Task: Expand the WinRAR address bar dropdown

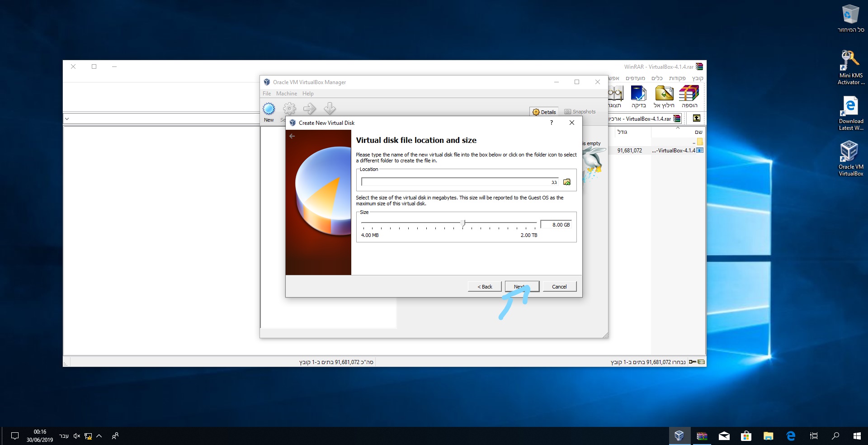Action: click(x=67, y=119)
